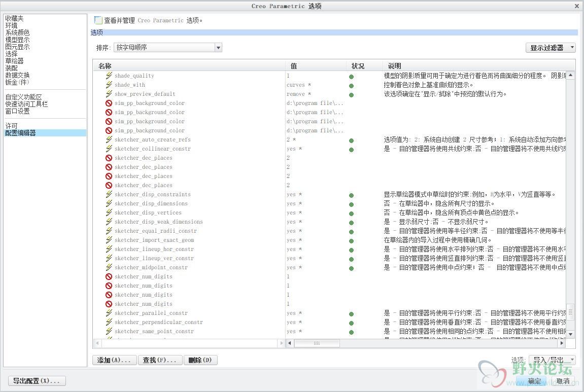Select 许可 in the left sidebar
The height and width of the screenshot is (392, 584).
[11, 126]
